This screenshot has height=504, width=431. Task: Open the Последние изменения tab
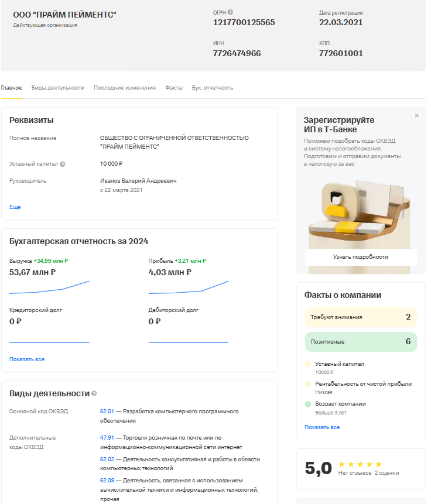[x=125, y=88]
